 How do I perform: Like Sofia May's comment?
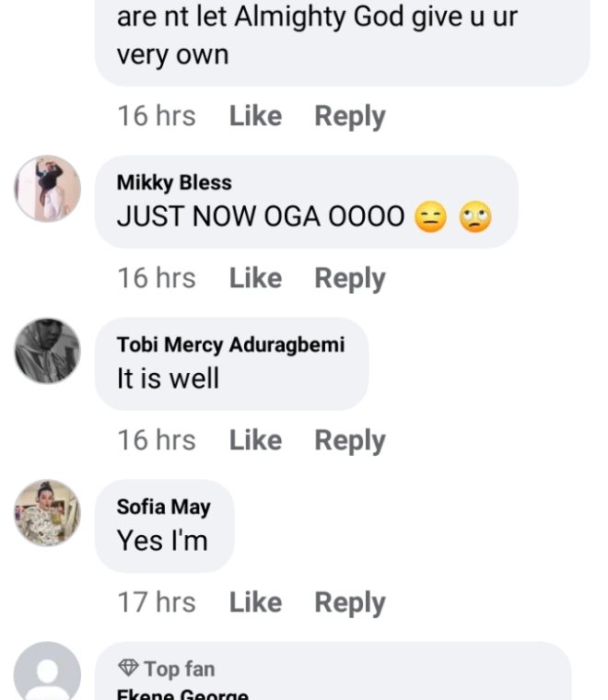pos(255,602)
